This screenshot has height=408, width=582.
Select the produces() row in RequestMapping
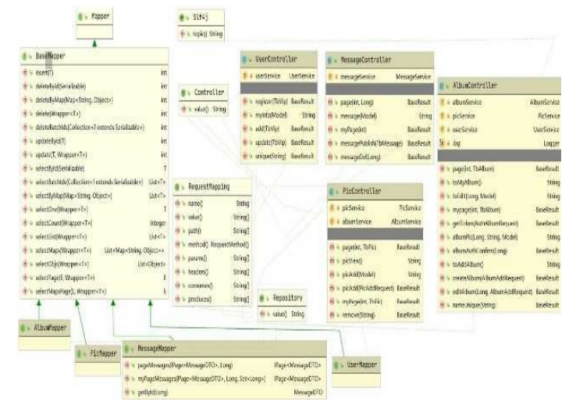[212, 299]
